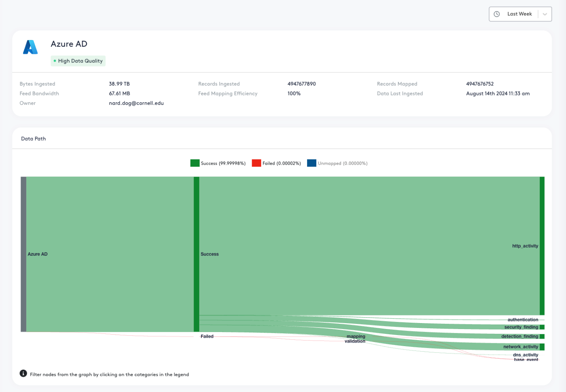Click the Data Last Ingested timestamp
Image resolution: width=566 pixels, height=392 pixels.
pyautogui.click(x=498, y=94)
